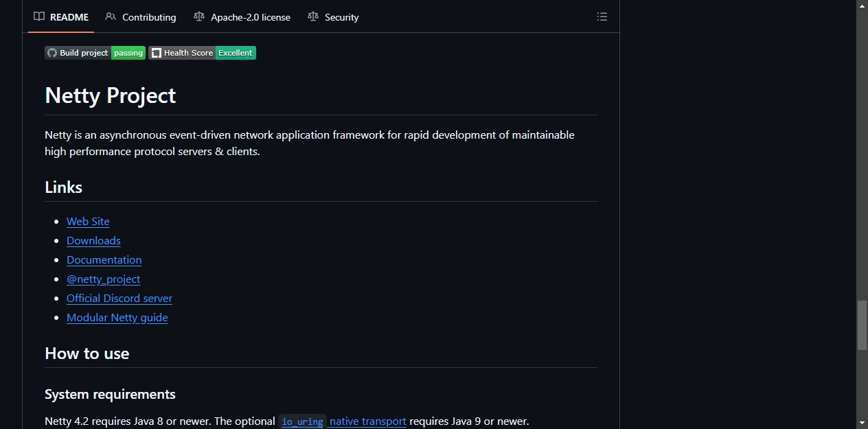868x429 pixels.
Task: Click the scrollbar down arrow
Action: point(863,423)
